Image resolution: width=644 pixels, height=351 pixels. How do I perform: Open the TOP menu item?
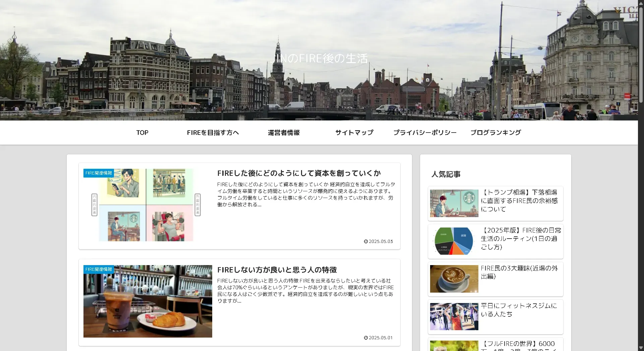click(x=142, y=133)
